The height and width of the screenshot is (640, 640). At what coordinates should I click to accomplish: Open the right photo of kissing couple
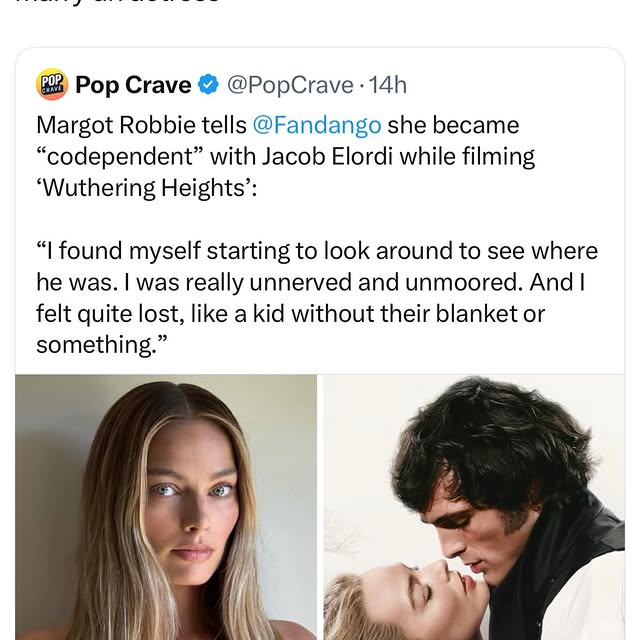click(x=474, y=507)
